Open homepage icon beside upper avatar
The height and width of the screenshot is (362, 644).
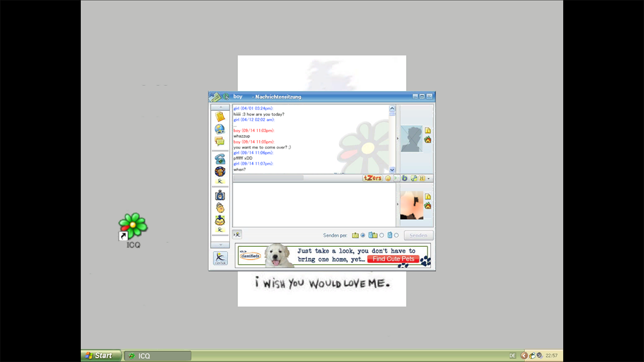pos(428,140)
